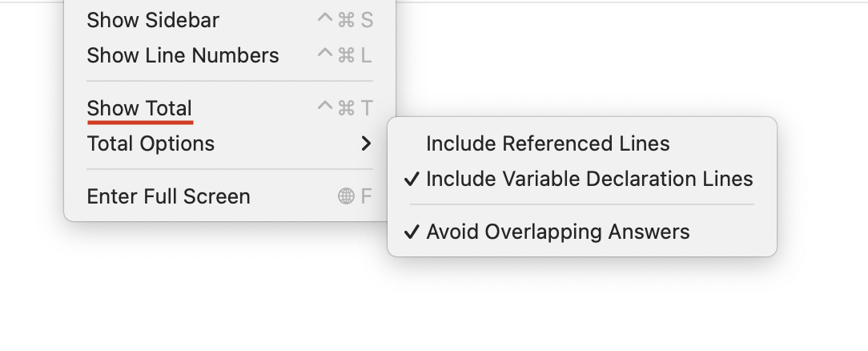868x351 pixels.
Task: Click the command symbol in Show Sidebar shortcut
Action: click(x=346, y=20)
